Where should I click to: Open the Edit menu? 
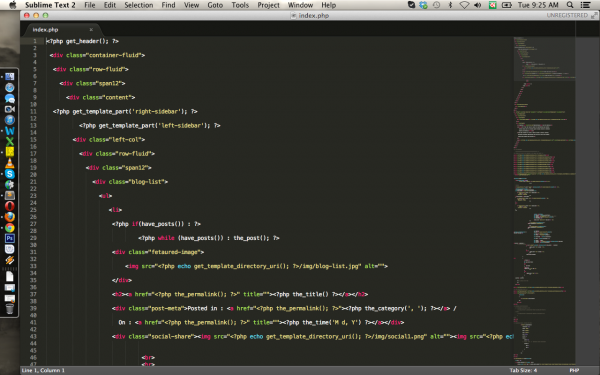tap(110, 5)
